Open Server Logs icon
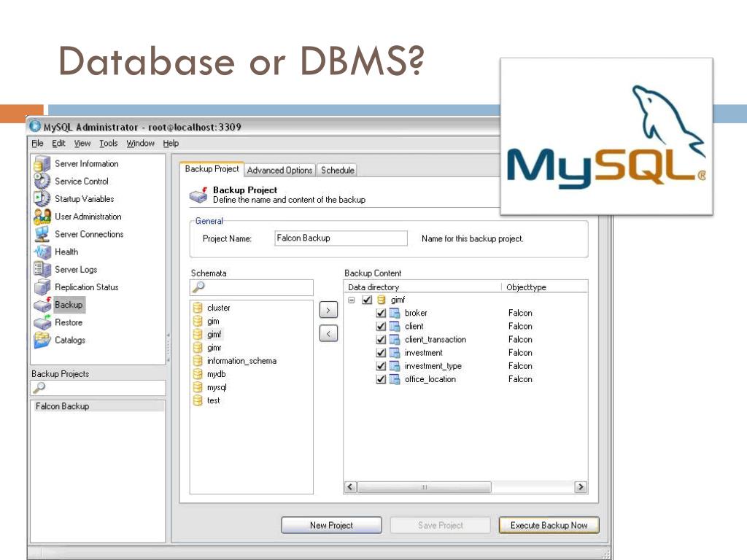 click(42, 269)
